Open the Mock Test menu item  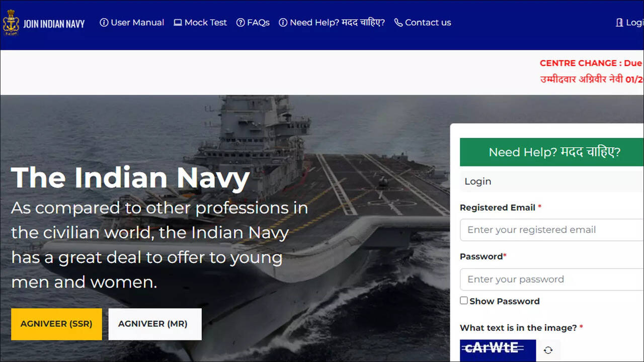206,23
